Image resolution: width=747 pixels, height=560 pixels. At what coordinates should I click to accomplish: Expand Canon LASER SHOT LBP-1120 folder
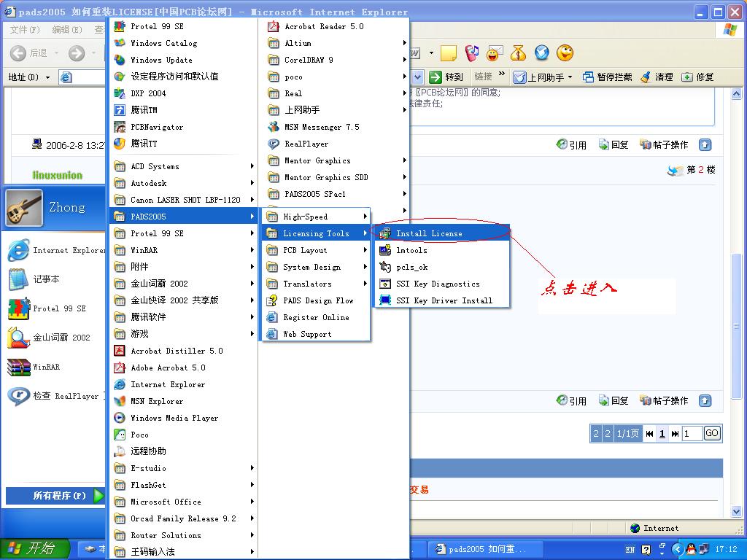tap(183, 200)
